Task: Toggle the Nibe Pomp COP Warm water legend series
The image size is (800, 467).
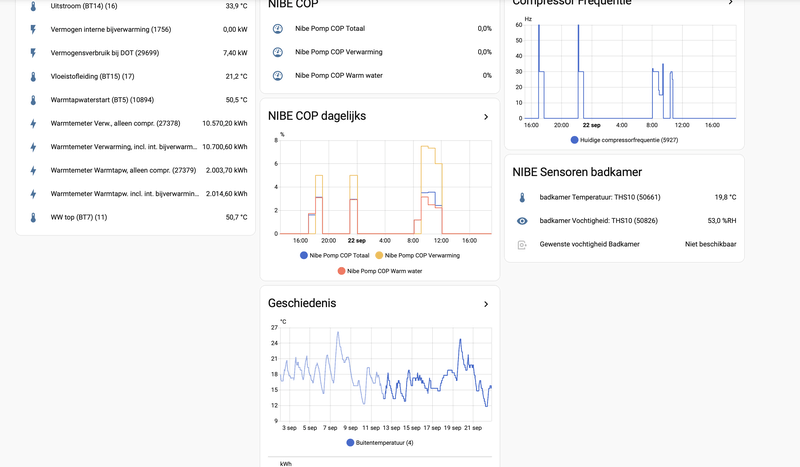Action: point(379,271)
